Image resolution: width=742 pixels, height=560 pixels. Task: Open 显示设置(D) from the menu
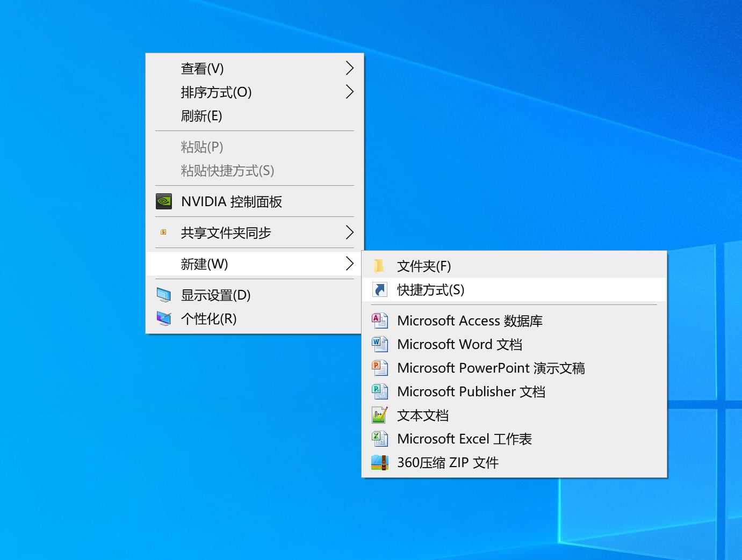tap(255, 295)
